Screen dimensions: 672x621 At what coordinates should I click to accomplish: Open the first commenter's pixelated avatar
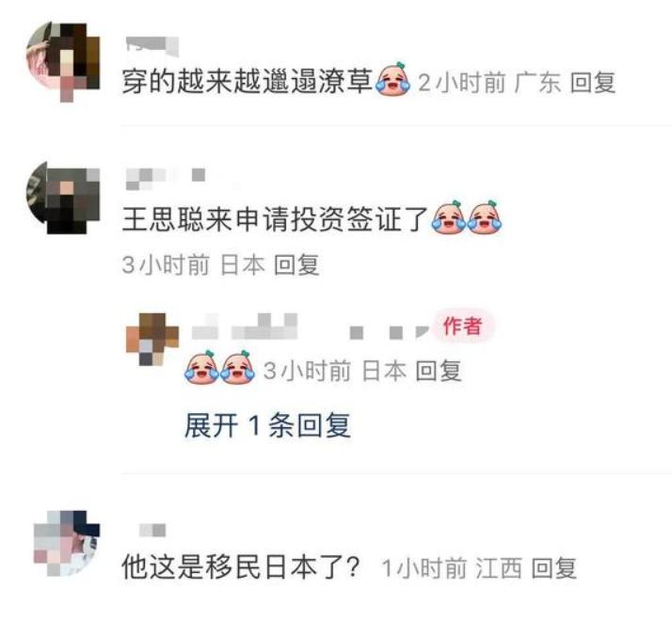pyautogui.click(x=63, y=61)
